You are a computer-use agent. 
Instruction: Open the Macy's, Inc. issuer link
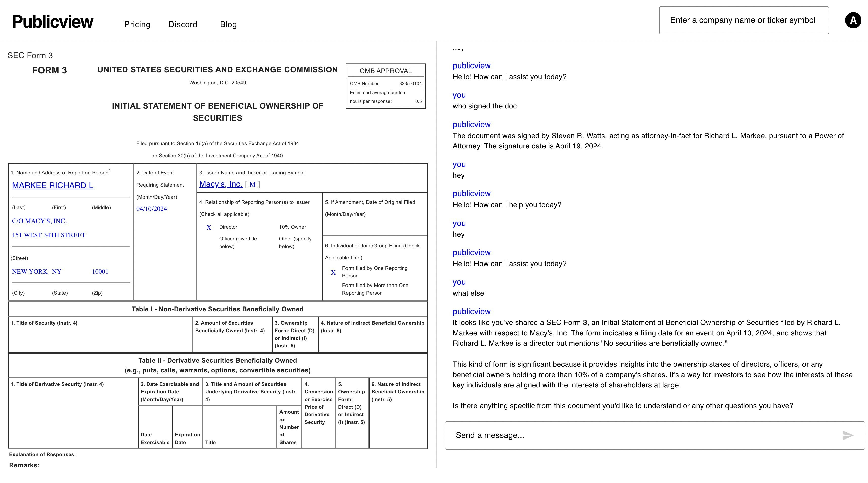(x=221, y=184)
